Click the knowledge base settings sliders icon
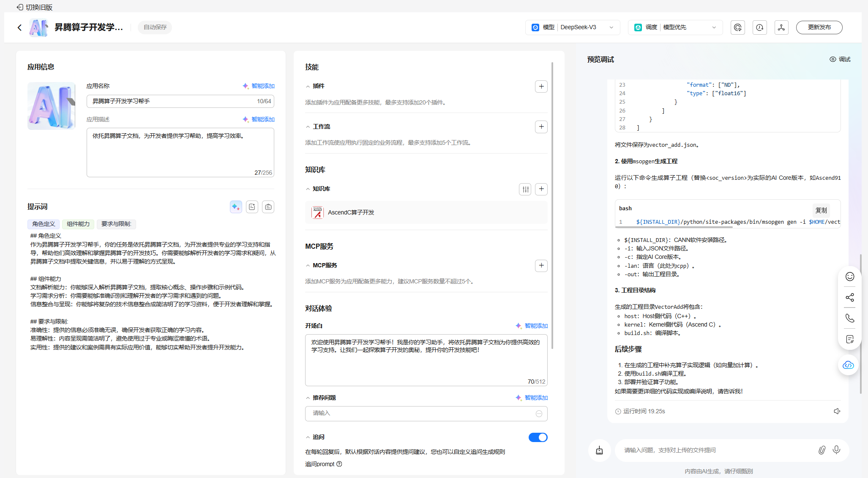This screenshot has width=868, height=478. point(525,189)
